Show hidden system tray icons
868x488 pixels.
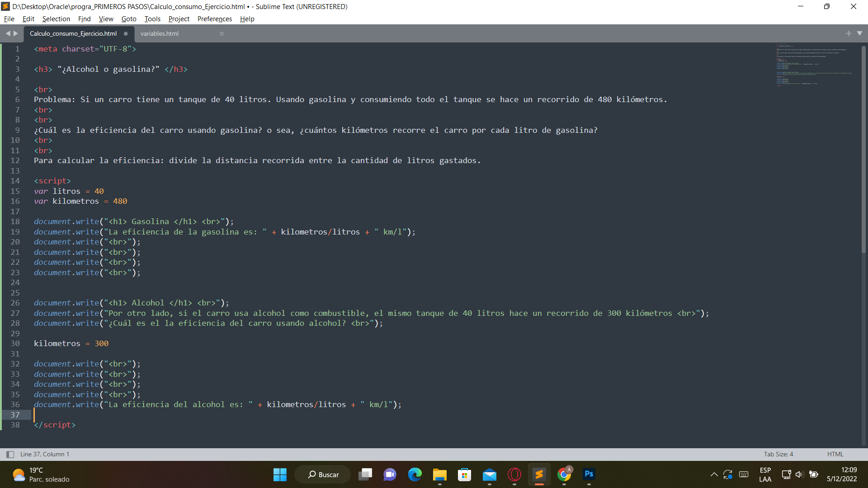click(x=714, y=474)
